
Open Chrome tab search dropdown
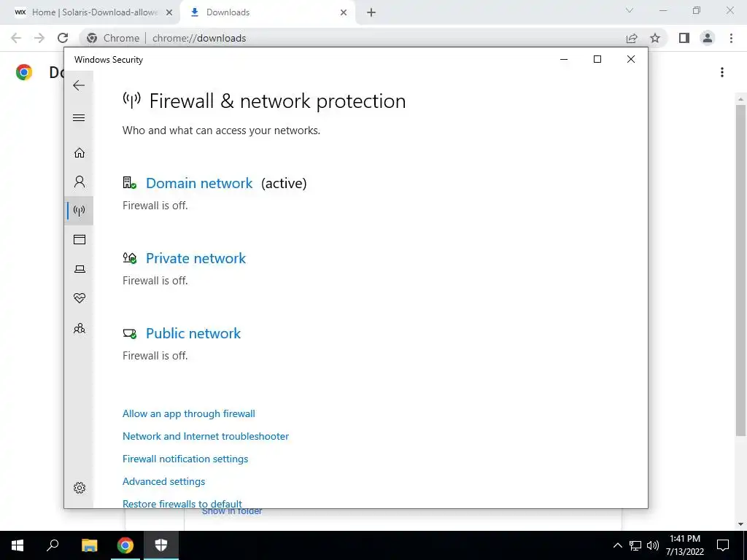[x=630, y=11]
